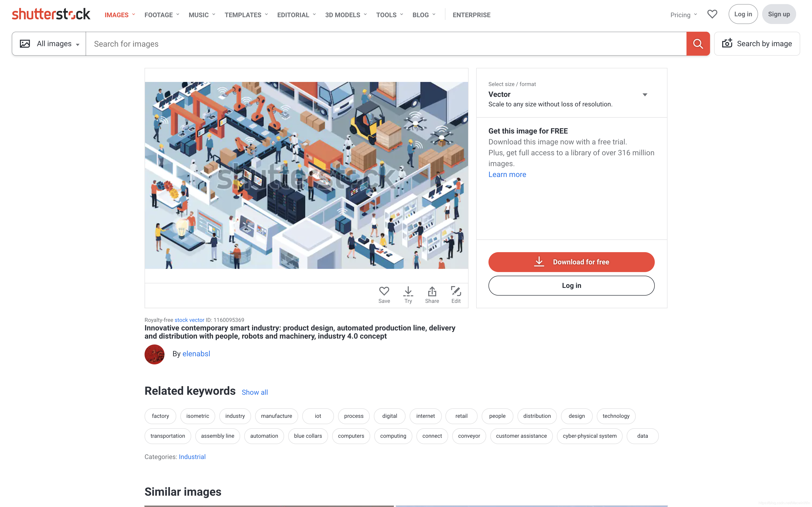Expand the Vector size format selector

click(645, 95)
